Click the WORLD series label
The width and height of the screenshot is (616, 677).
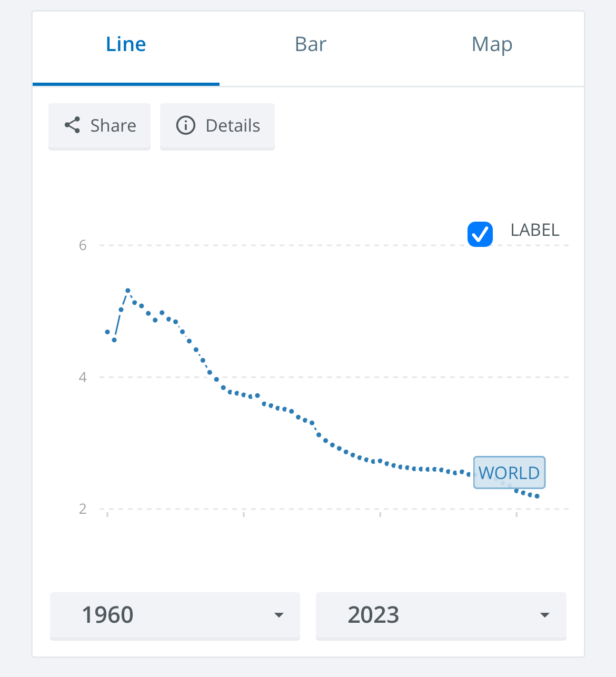509,472
